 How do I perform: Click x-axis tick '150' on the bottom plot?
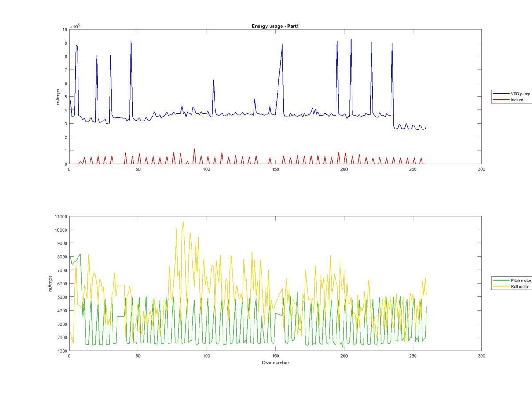pyautogui.click(x=275, y=356)
